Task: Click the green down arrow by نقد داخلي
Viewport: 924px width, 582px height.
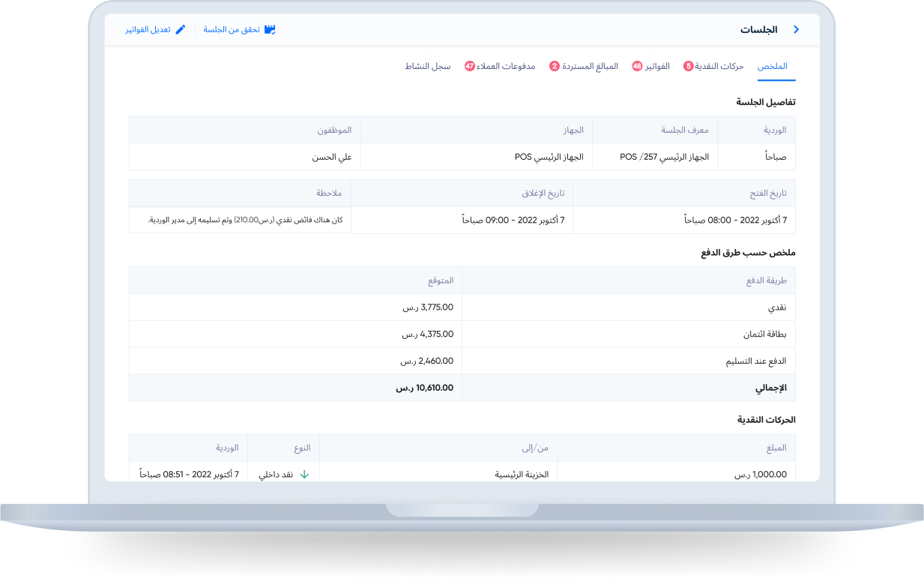Action: click(304, 475)
